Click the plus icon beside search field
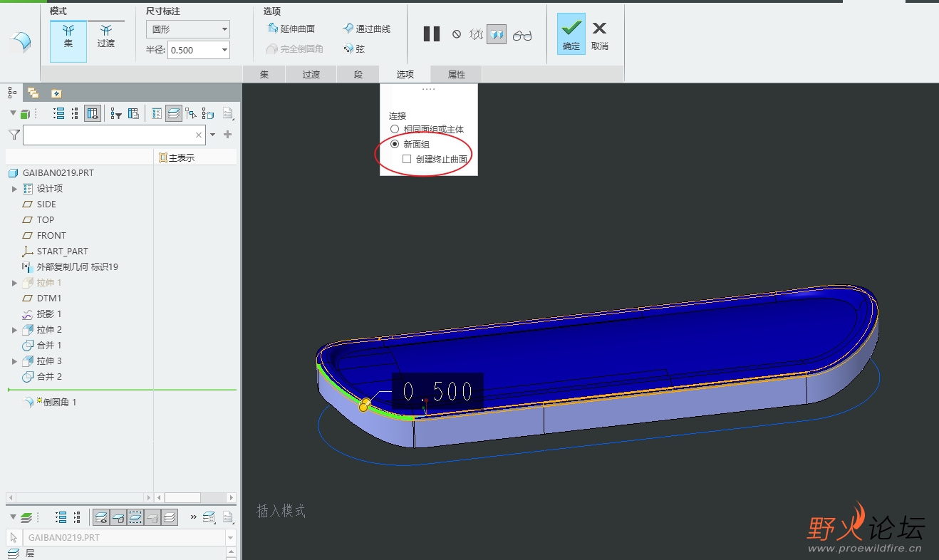 coord(228,135)
